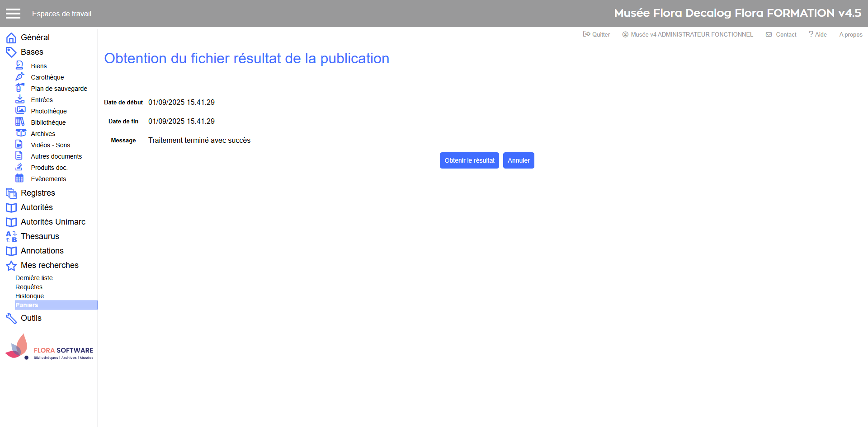Open the hamburger menu icon
The height and width of the screenshot is (427, 868).
pos(13,14)
